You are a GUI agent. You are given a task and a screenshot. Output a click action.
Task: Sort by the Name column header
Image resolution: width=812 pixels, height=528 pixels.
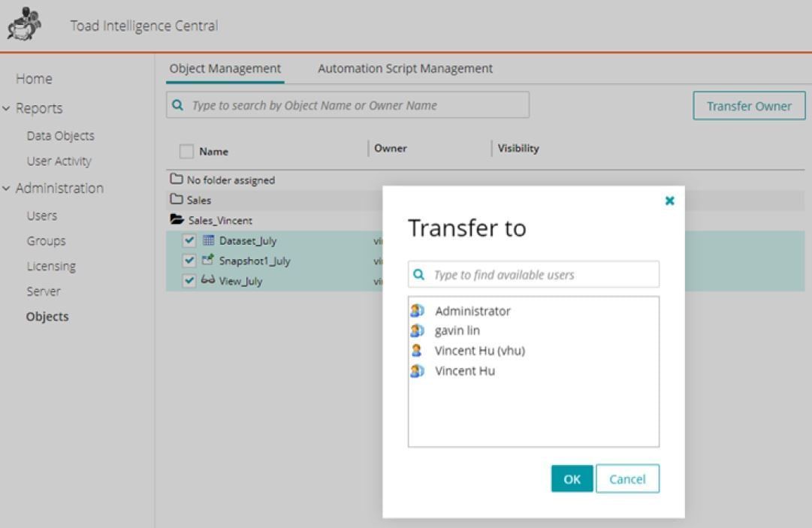click(x=214, y=151)
